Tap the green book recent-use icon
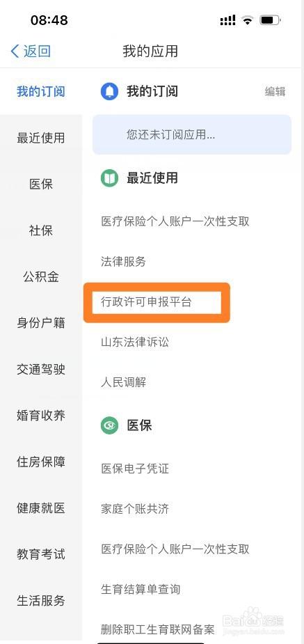The image size is (304, 644). 109,178
